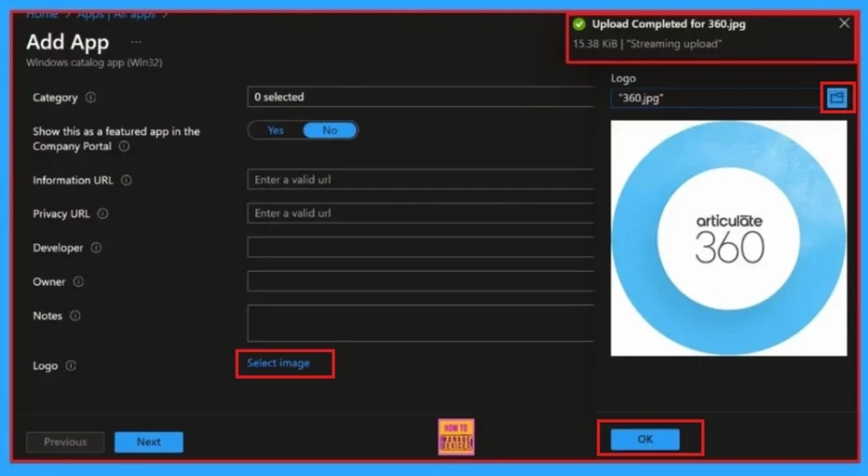Click the info icon next to Owner

tap(79, 282)
